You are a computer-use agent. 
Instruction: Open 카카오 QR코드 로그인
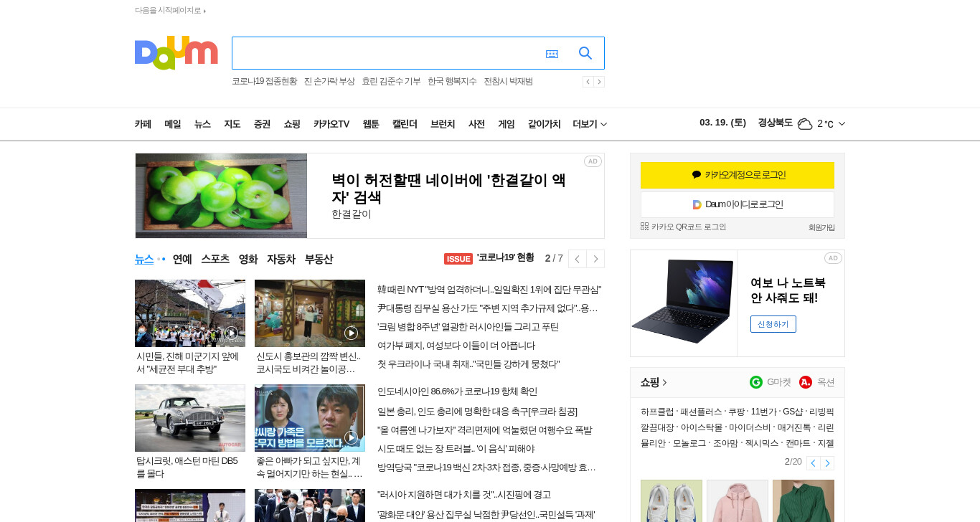pos(683,227)
